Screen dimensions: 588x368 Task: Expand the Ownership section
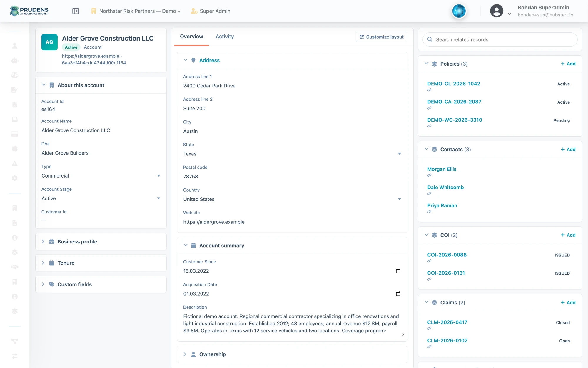(292, 354)
